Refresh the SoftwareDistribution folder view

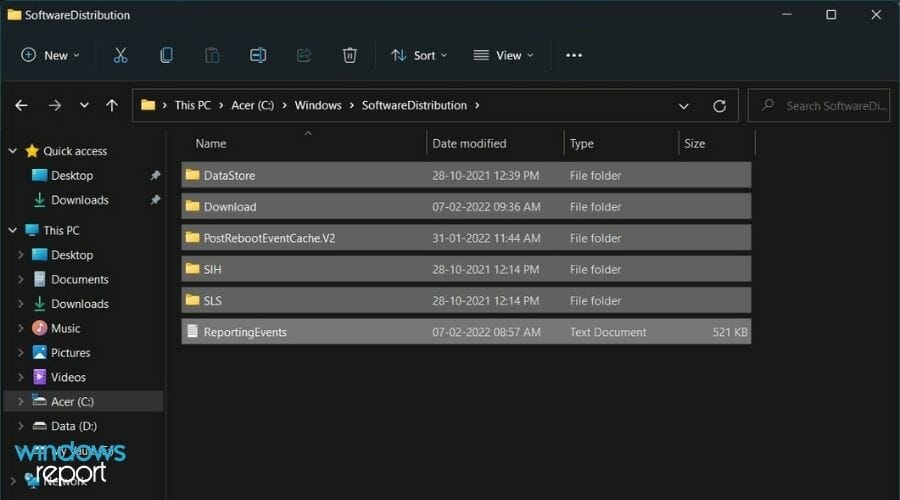(x=719, y=106)
